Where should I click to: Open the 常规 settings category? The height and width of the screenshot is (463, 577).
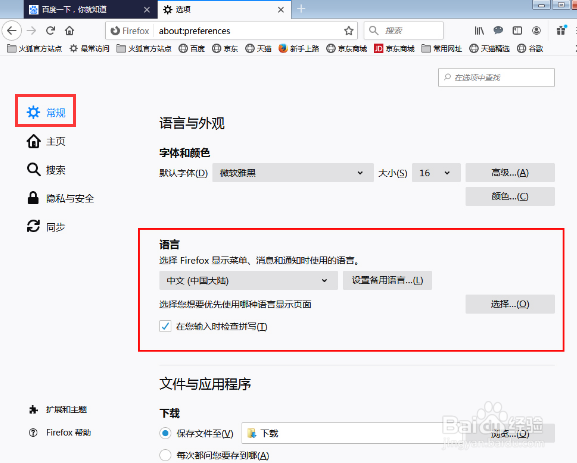click(x=46, y=112)
